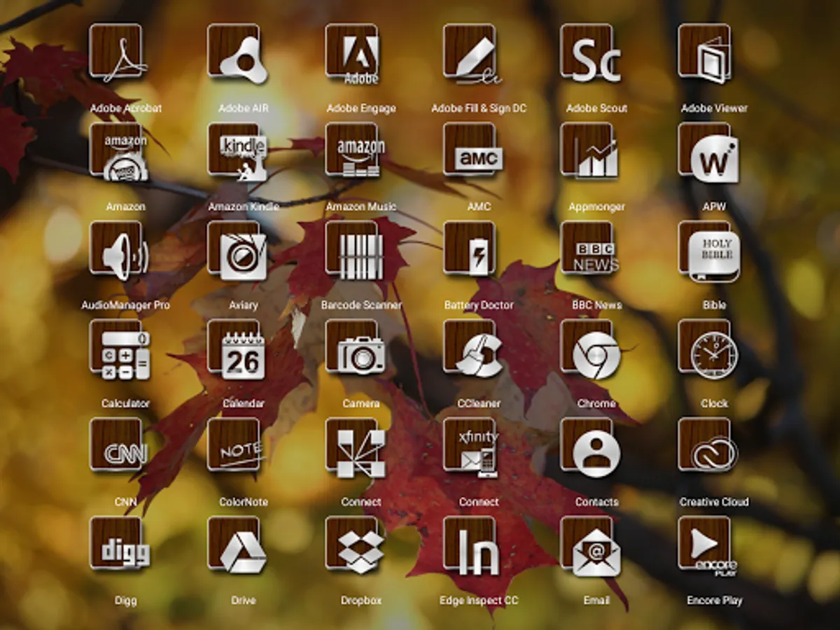
Task: Click the "Adobe Acrobat" label
Action: point(125,108)
